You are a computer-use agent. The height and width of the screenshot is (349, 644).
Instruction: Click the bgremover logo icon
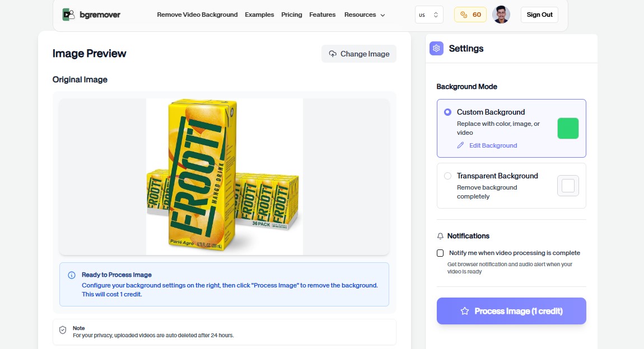[x=69, y=15]
